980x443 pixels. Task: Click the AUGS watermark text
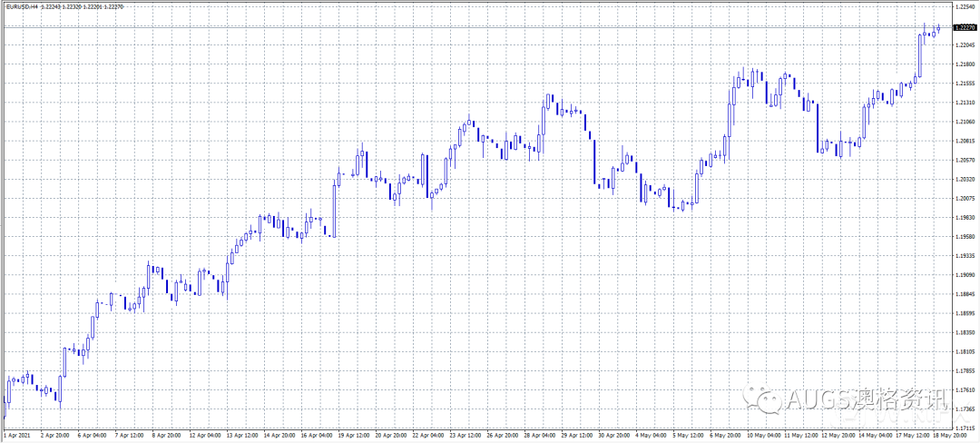pyautogui.click(x=818, y=398)
